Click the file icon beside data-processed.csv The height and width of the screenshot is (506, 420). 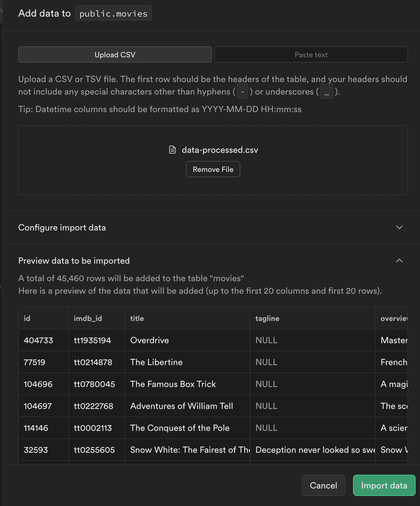(172, 150)
